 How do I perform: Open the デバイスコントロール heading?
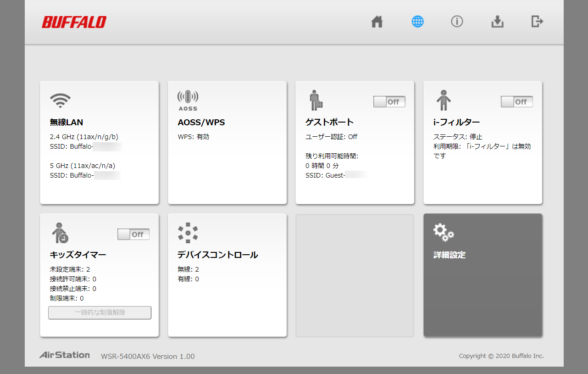(x=218, y=254)
